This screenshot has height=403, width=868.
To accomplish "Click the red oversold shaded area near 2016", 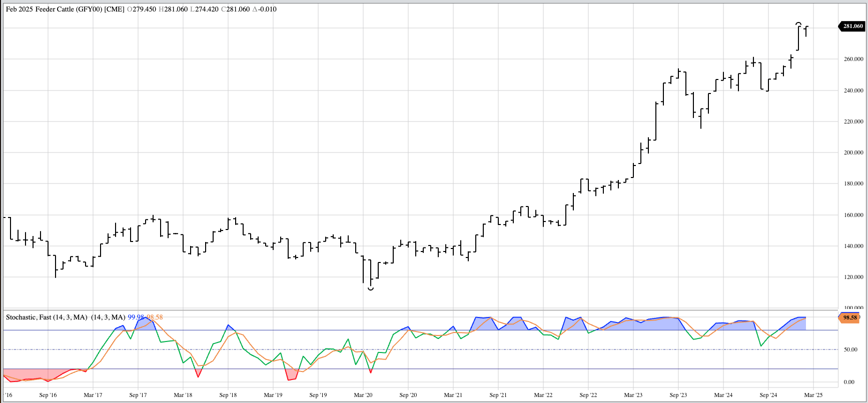I will point(30,374).
